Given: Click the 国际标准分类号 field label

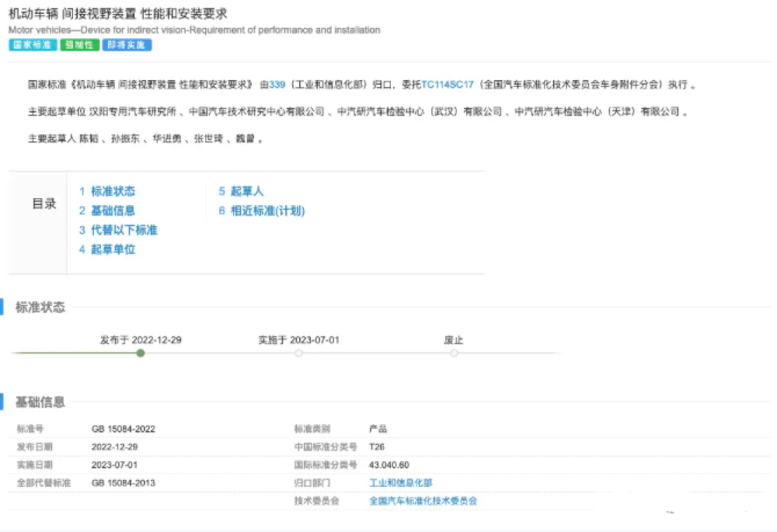Looking at the screenshot, I should click(x=326, y=465).
